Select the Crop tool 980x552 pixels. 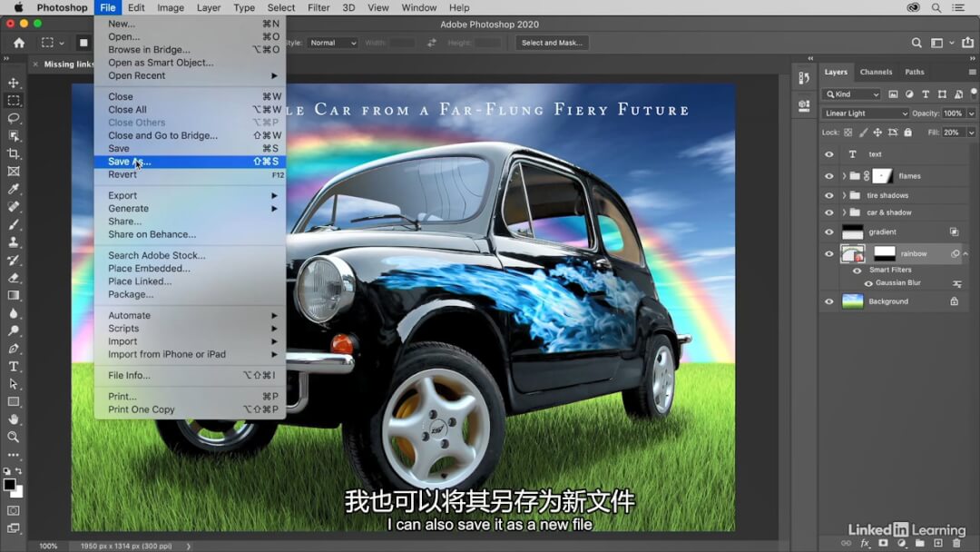point(13,153)
